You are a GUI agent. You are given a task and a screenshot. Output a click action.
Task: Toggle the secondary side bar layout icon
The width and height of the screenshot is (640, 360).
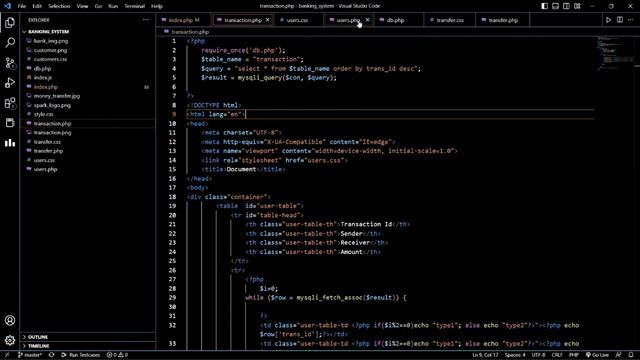[x=567, y=6]
